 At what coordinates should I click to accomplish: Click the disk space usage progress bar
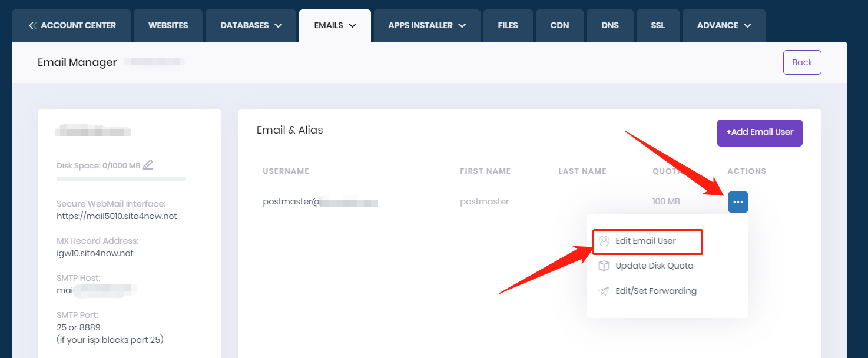(x=121, y=178)
